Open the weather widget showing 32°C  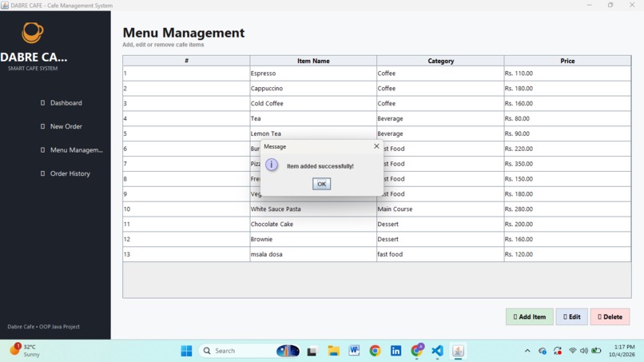[26, 350]
